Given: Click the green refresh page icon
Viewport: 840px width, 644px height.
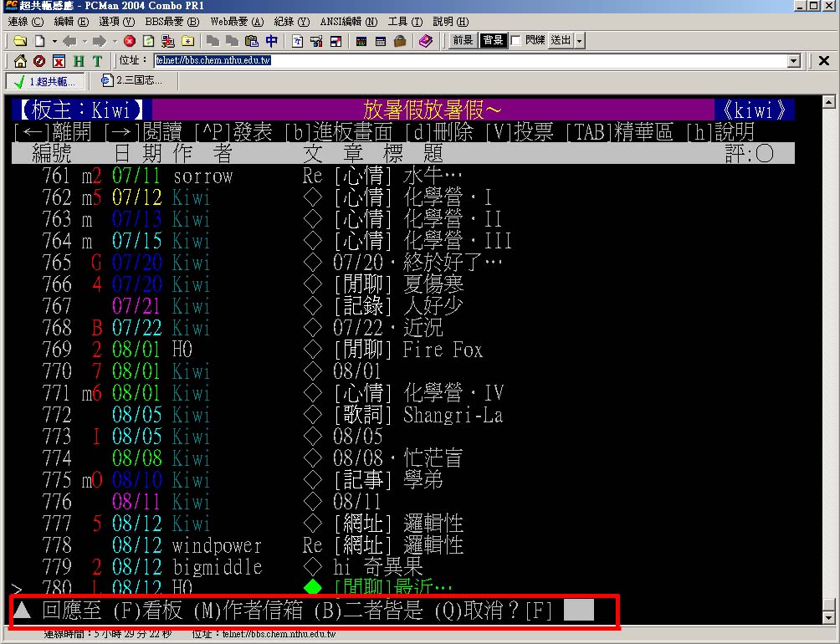Looking at the screenshot, I should coord(149,41).
